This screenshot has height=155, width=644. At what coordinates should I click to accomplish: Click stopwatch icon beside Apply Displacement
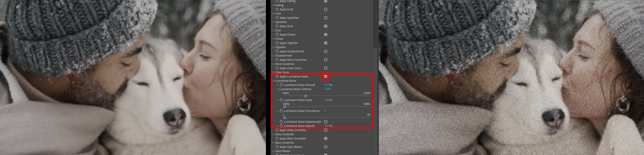(277, 51)
